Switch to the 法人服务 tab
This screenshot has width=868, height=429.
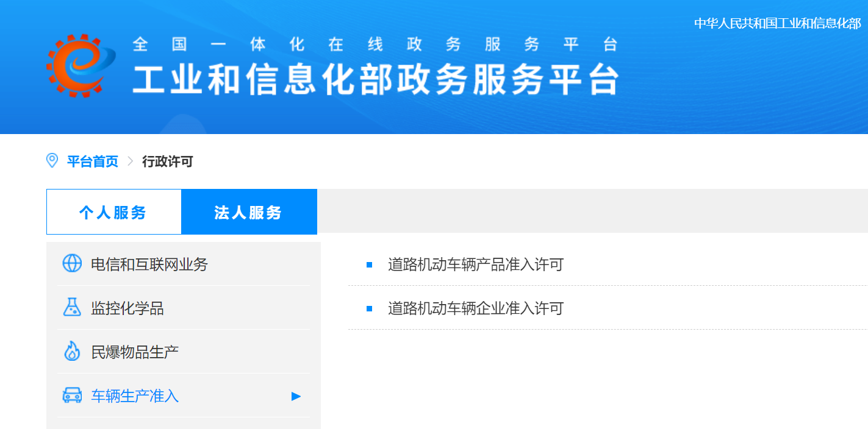(249, 212)
